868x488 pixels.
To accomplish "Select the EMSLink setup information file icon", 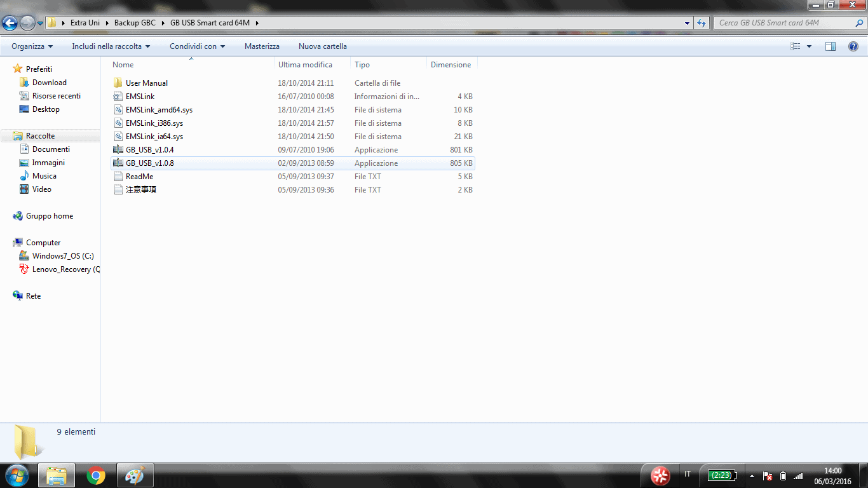I will pos(118,97).
